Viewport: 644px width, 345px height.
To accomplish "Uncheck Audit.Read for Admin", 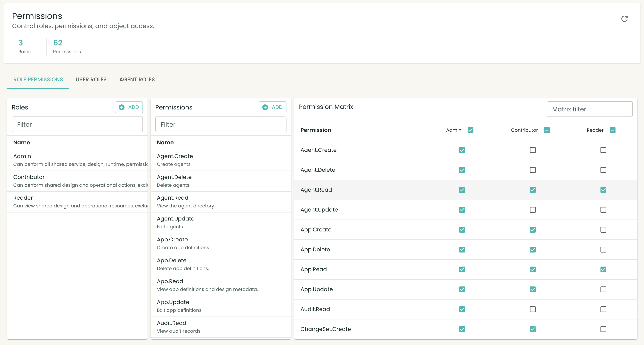I will coord(462,309).
